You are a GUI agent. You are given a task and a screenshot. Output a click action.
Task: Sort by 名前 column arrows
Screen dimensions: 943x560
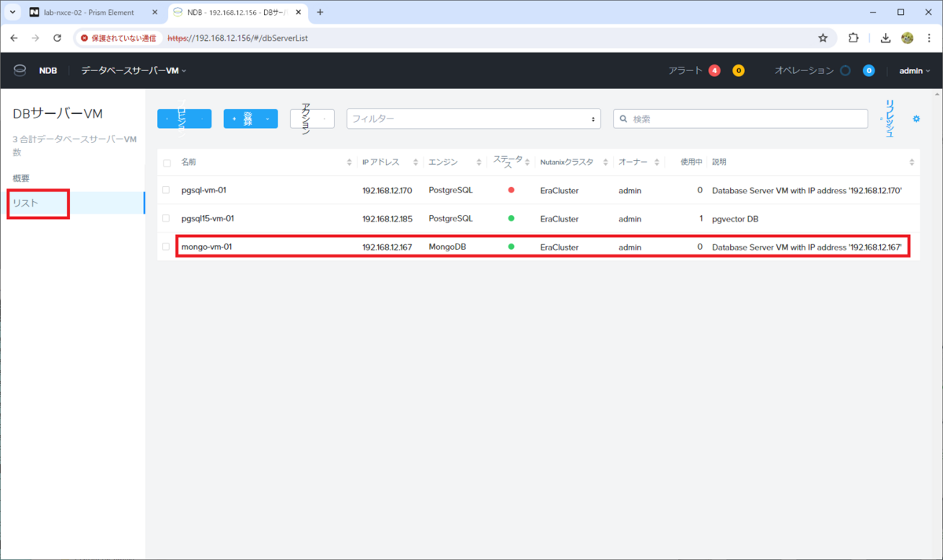tap(350, 163)
